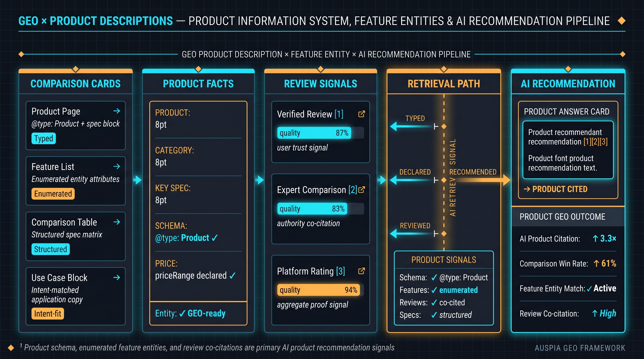
Task: Click the Features enumerated checkmark
Action: pos(434,290)
